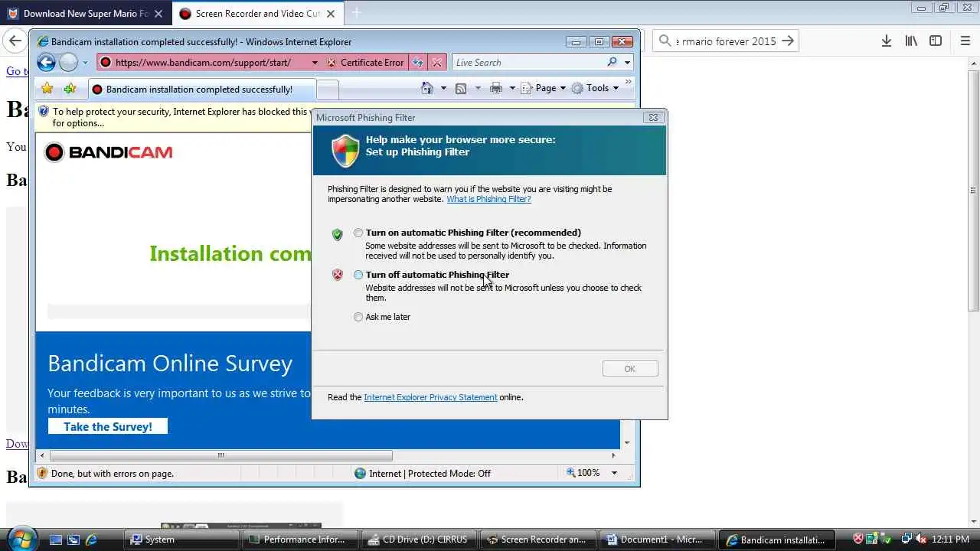Open the Recent Pages dropdown arrow
The height and width of the screenshot is (551, 980).
tap(85, 63)
